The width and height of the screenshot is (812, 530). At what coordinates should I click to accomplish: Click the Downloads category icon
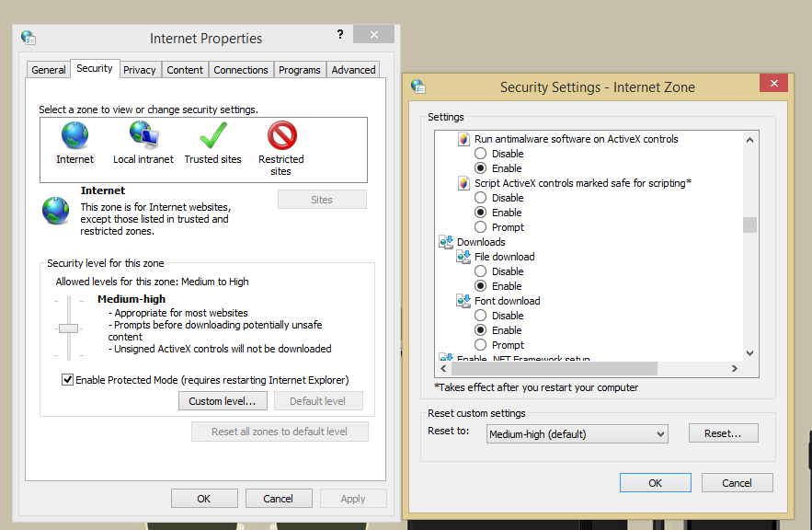446,242
